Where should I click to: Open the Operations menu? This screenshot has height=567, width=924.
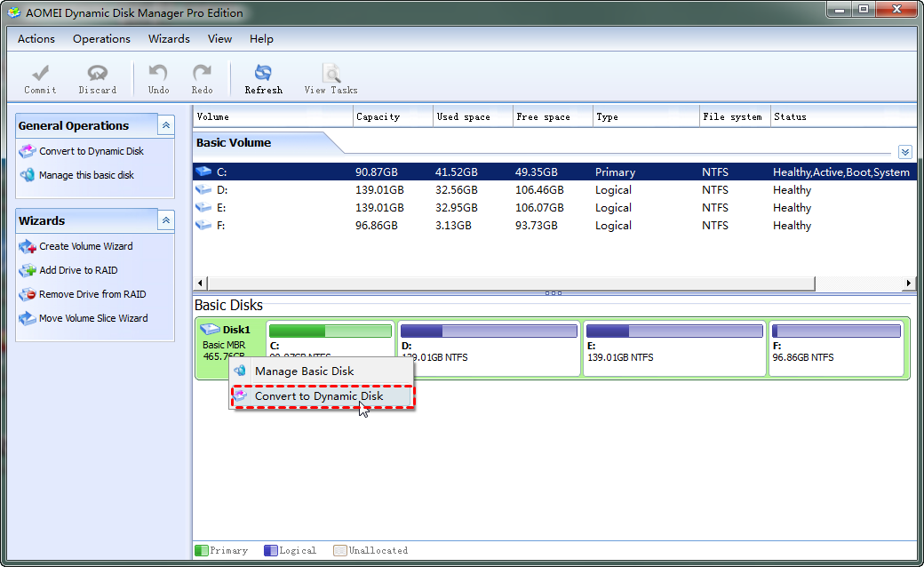101,39
